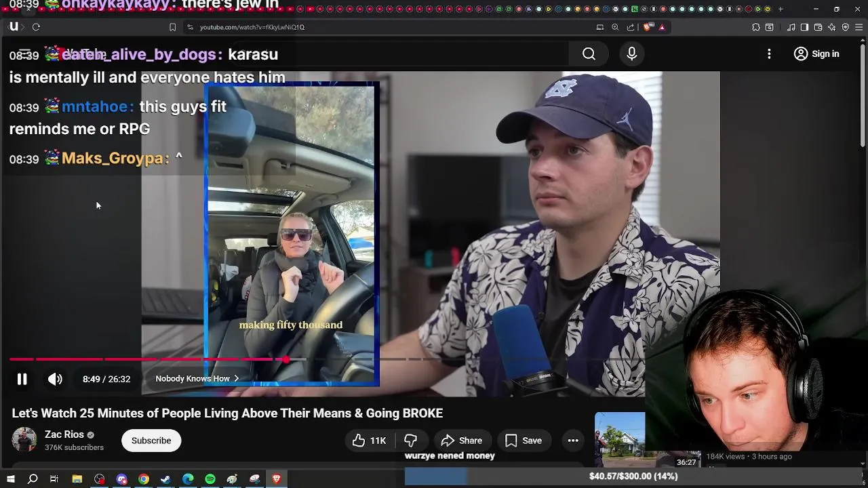Open Brave Rewards triangle icon
This screenshot has width=868, height=488.
tap(662, 27)
